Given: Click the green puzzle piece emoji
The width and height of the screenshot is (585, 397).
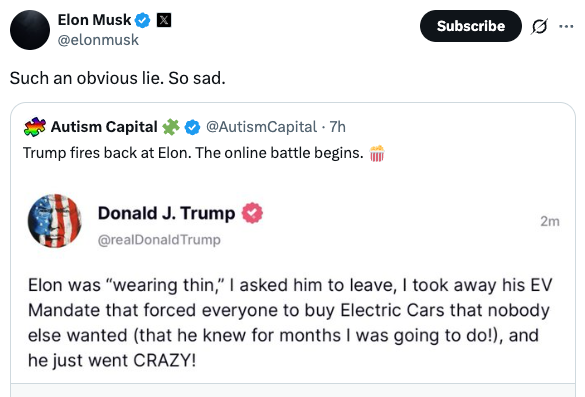Looking at the screenshot, I should (x=171, y=127).
